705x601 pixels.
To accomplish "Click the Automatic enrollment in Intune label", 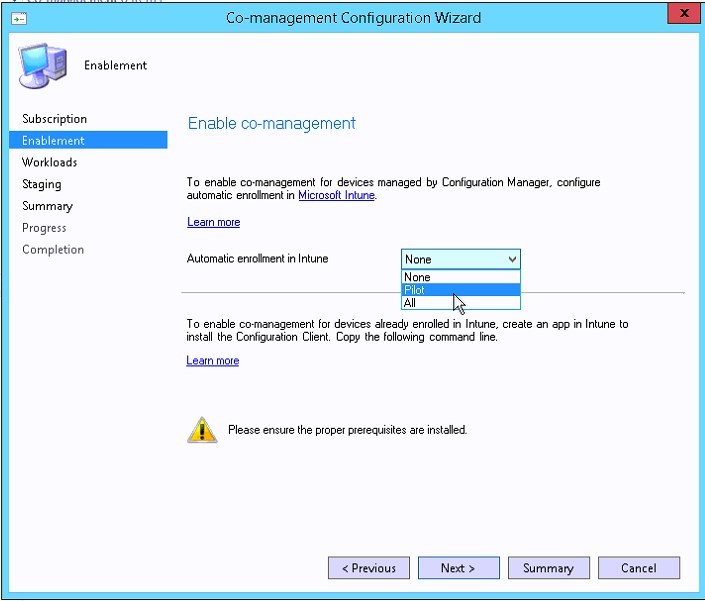I will (257, 258).
